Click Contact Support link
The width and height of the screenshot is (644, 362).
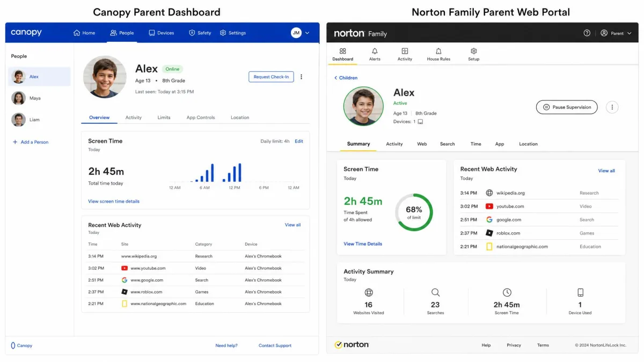(275, 345)
